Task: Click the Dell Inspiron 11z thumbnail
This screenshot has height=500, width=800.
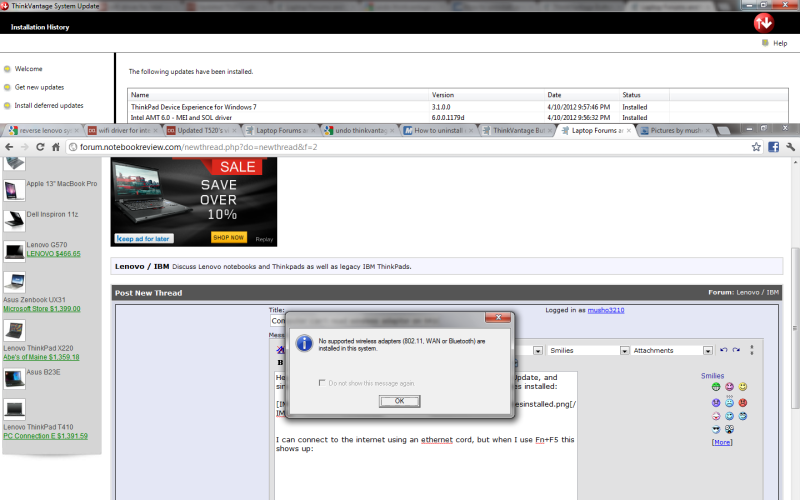Action: coord(14,220)
